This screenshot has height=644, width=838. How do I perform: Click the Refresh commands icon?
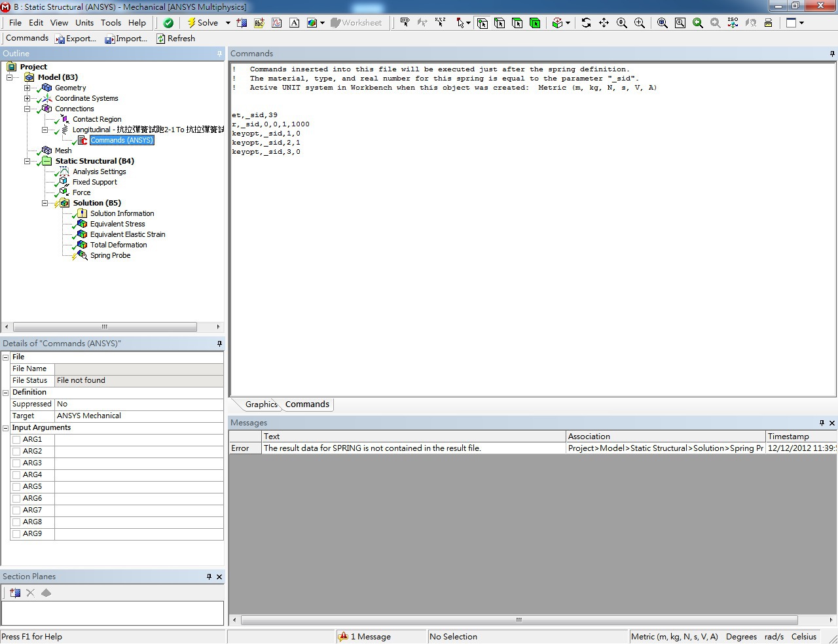(175, 39)
